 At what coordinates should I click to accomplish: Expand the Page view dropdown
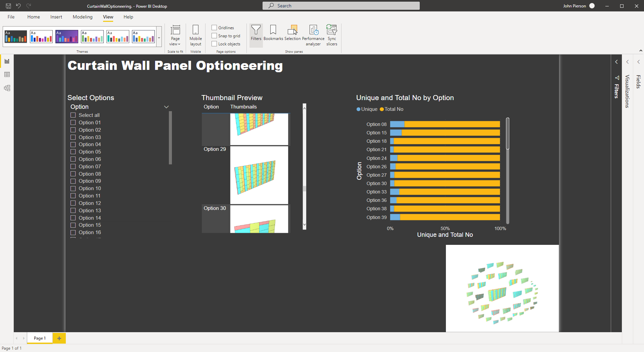coord(175,35)
